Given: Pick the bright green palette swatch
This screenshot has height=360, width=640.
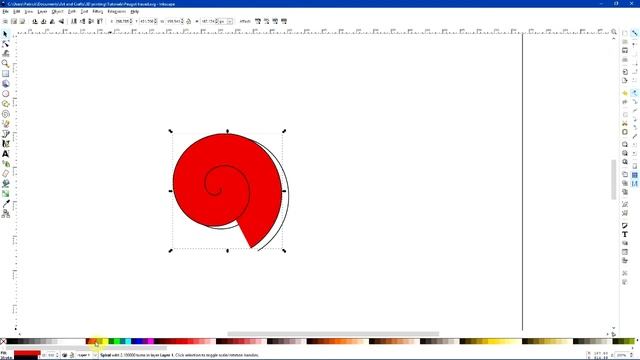Looking at the screenshot, I should coord(116,341).
